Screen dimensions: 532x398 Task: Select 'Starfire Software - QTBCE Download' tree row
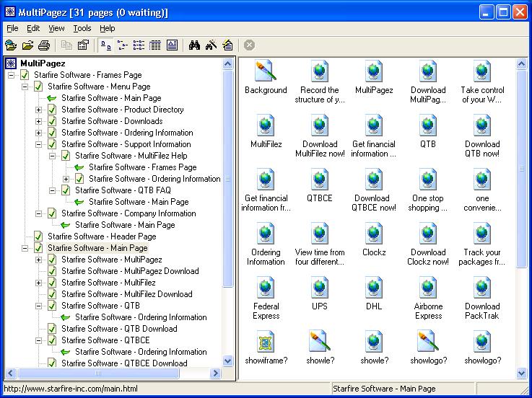[124, 363]
